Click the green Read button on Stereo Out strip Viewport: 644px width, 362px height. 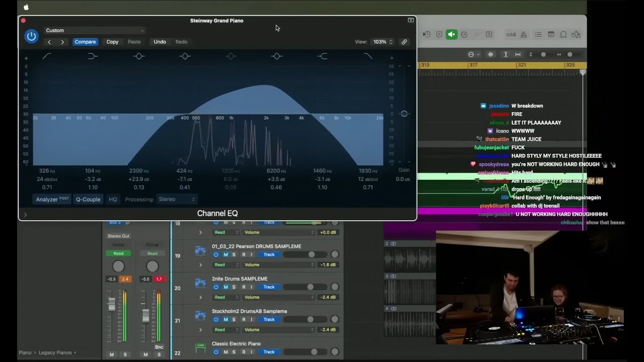pyautogui.click(x=118, y=253)
